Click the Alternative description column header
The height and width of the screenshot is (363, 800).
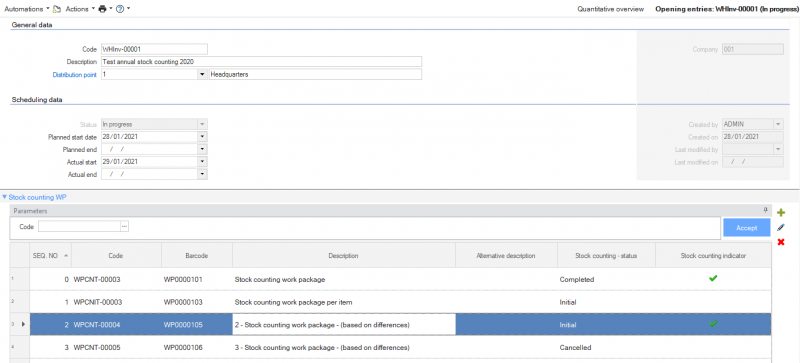(x=506, y=256)
